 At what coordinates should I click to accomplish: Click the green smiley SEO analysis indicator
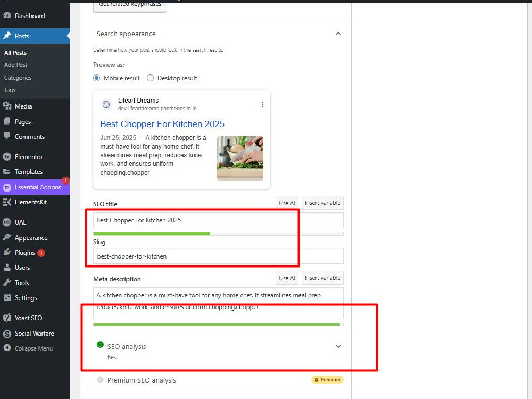pos(100,345)
